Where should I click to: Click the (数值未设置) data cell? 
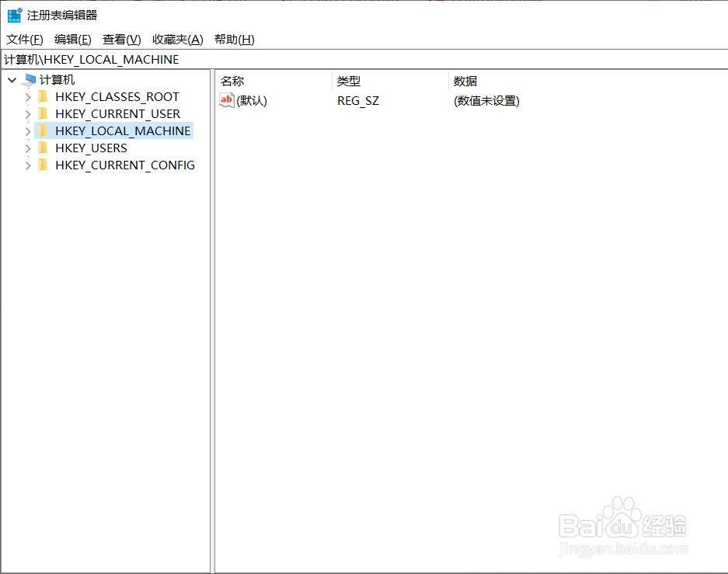pyautogui.click(x=486, y=101)
